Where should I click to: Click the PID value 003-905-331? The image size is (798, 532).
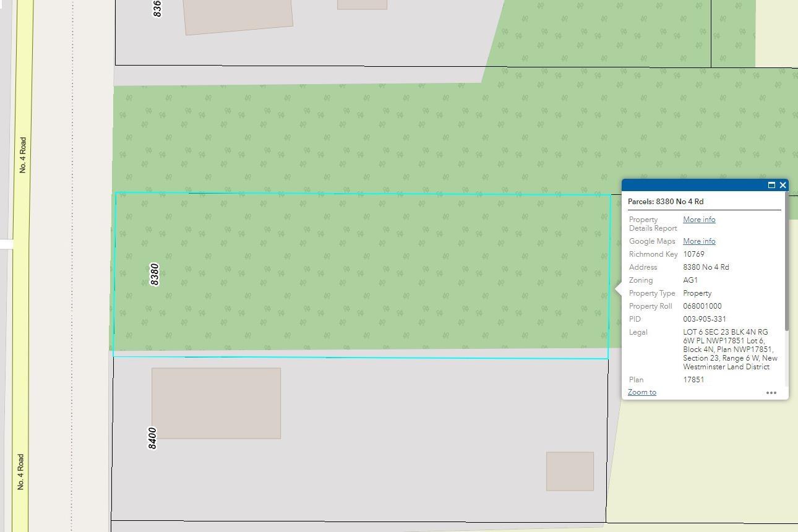click(704, 319)
